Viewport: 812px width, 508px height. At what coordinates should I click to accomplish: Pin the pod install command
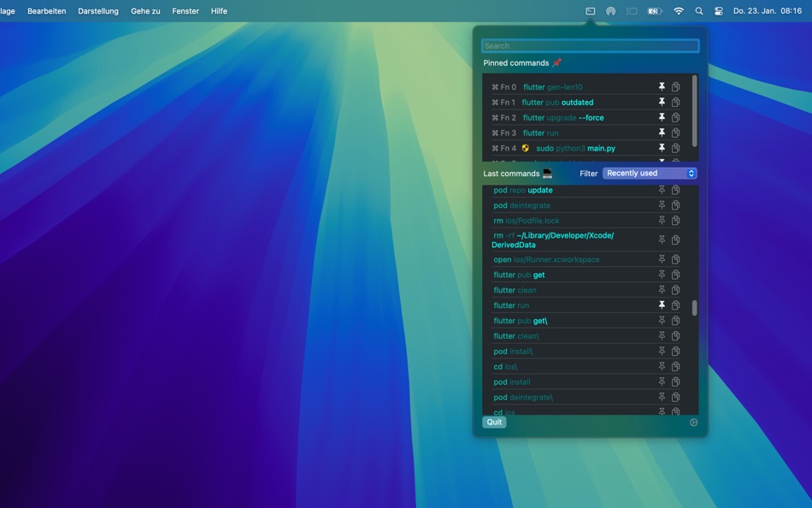click(x=662, y=381)
